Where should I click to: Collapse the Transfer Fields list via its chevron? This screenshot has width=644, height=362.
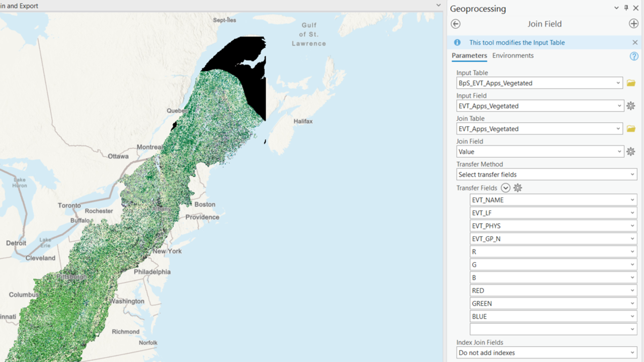click(x=506, y=188)
